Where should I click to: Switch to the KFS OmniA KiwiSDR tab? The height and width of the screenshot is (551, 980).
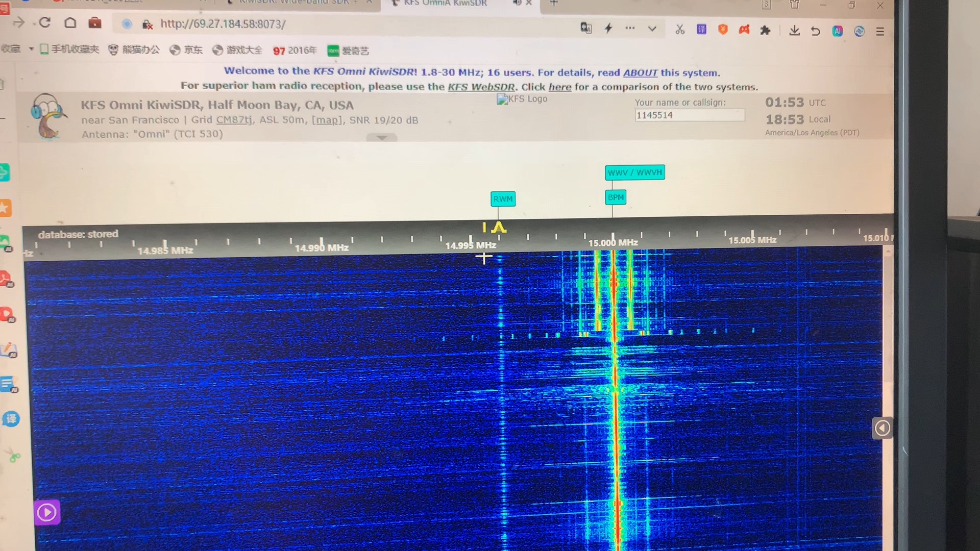[444, 3]
